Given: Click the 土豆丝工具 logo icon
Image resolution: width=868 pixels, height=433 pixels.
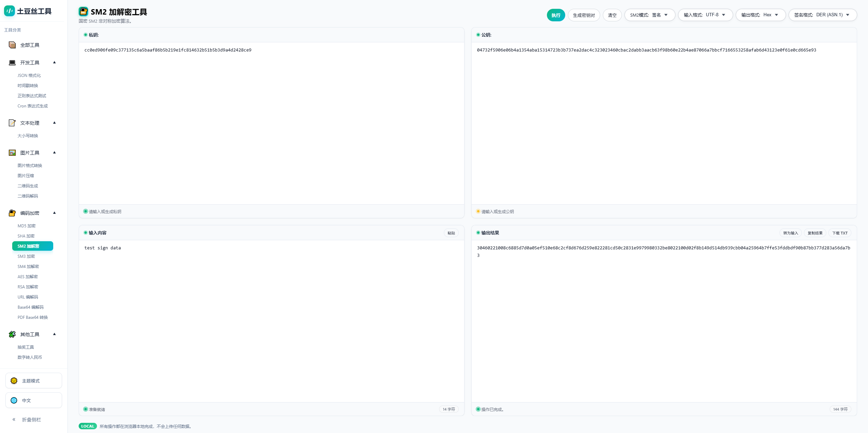Looking at the screenshot, I should (9, 11).
